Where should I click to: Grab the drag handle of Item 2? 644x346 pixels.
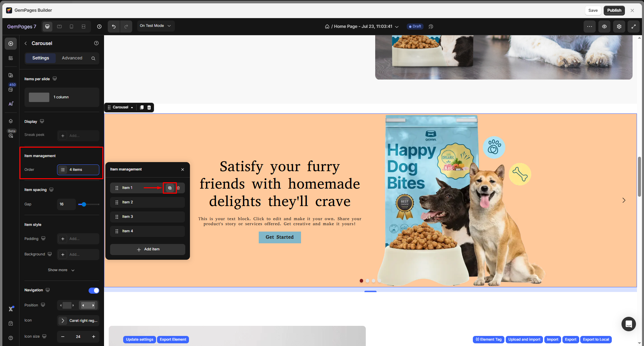pos(117,202)
